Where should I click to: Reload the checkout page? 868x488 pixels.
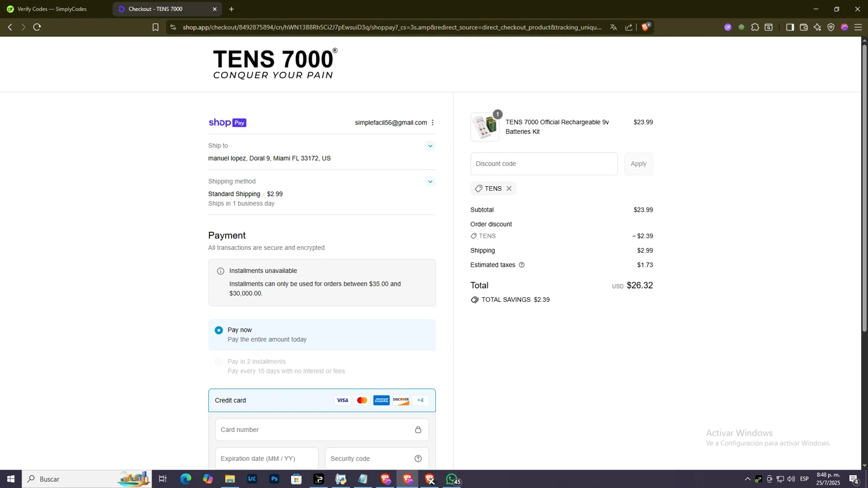37,27
